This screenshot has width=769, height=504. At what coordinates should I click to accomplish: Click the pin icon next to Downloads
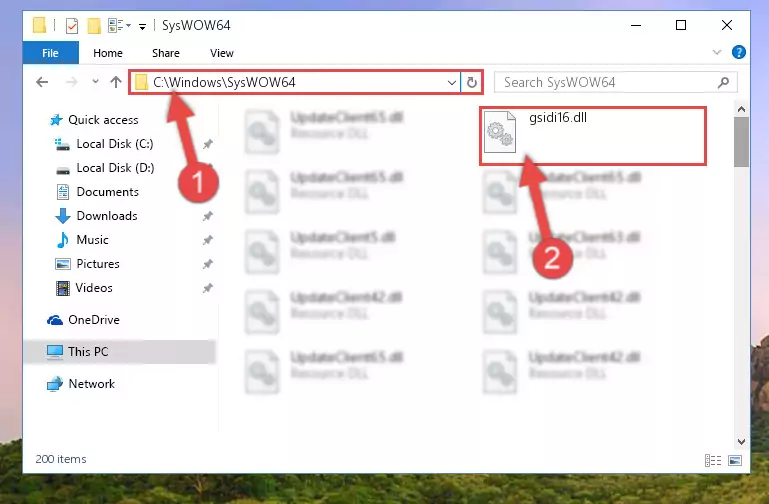[x=208, y=216]
